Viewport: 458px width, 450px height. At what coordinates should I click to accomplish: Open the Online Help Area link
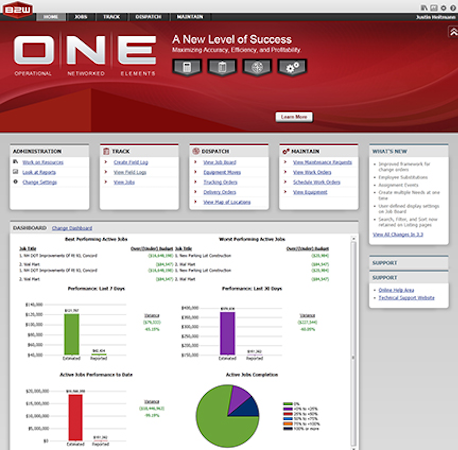(x=396, y=290)
